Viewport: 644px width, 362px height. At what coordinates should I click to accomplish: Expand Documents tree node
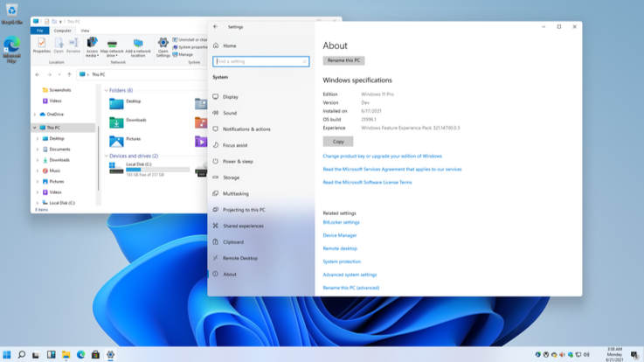(38, 150)
